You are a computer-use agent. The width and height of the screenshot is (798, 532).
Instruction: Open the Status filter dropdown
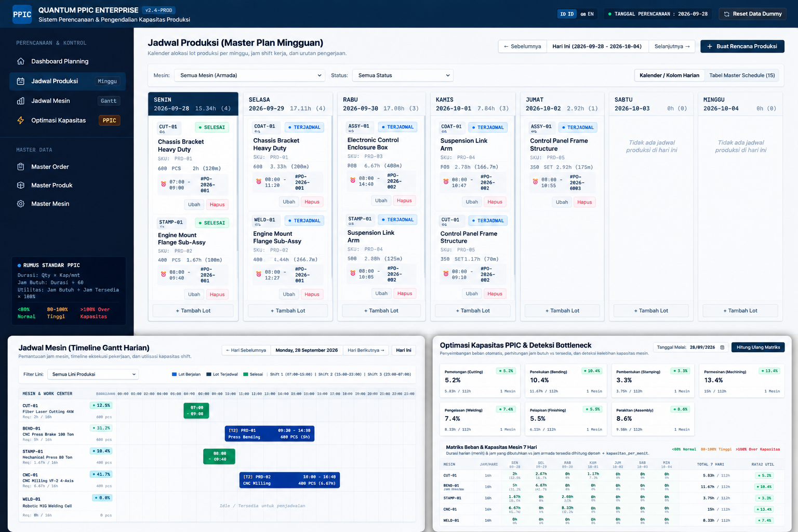pos(403,75)
